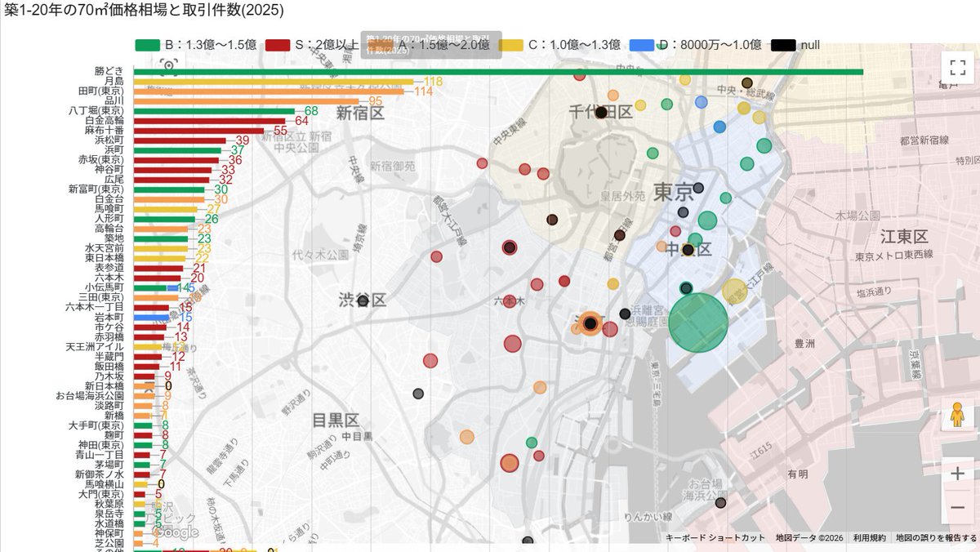Click the value label 55 for 麻布十番

(281, 131)
